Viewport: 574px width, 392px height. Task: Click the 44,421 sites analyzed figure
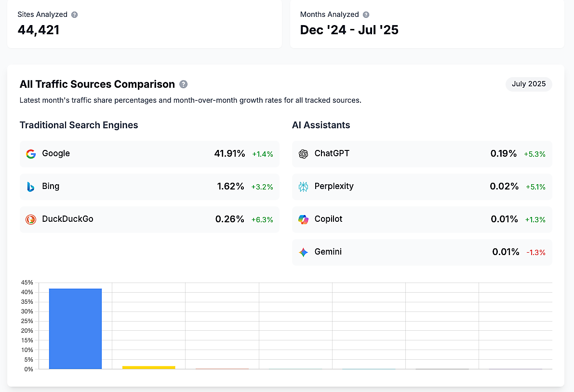pyautogui.click(x=39, y=30)
